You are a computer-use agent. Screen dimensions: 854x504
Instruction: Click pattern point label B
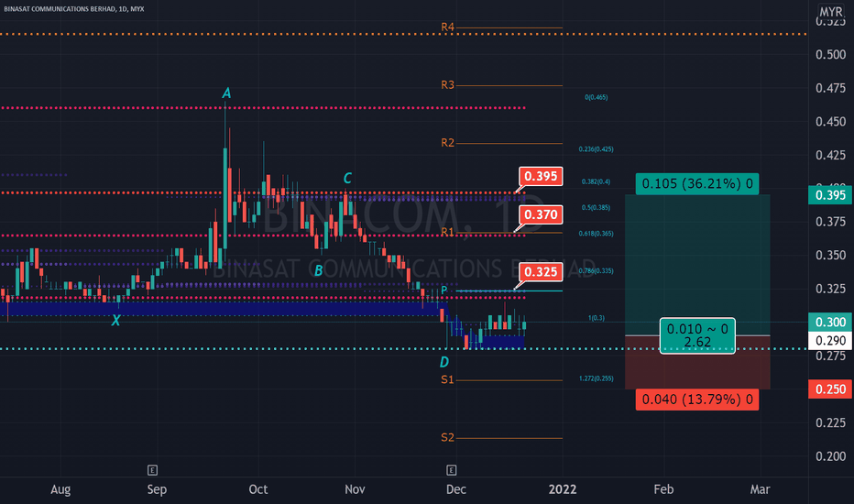click(319, 270)
